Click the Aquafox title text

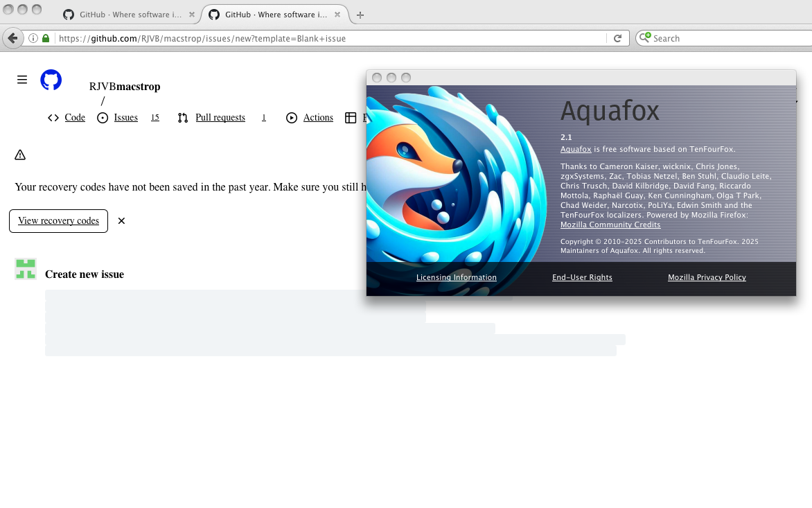pos(610,111)
